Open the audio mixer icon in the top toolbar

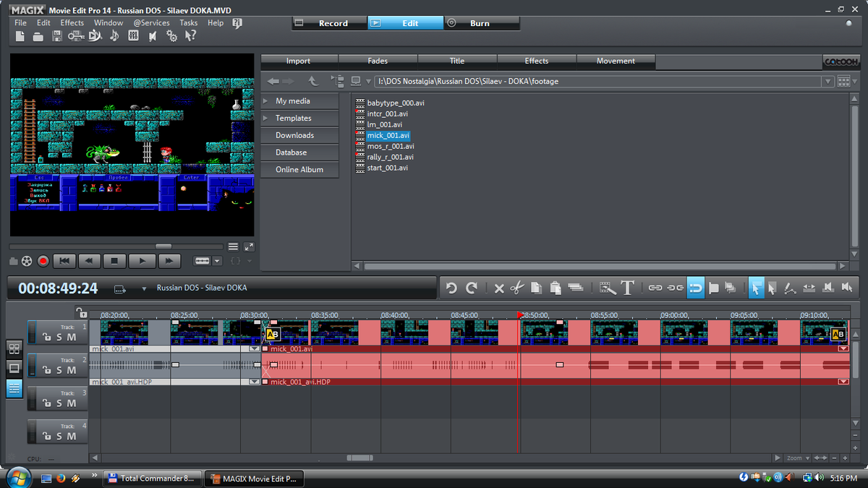(133, 36)
